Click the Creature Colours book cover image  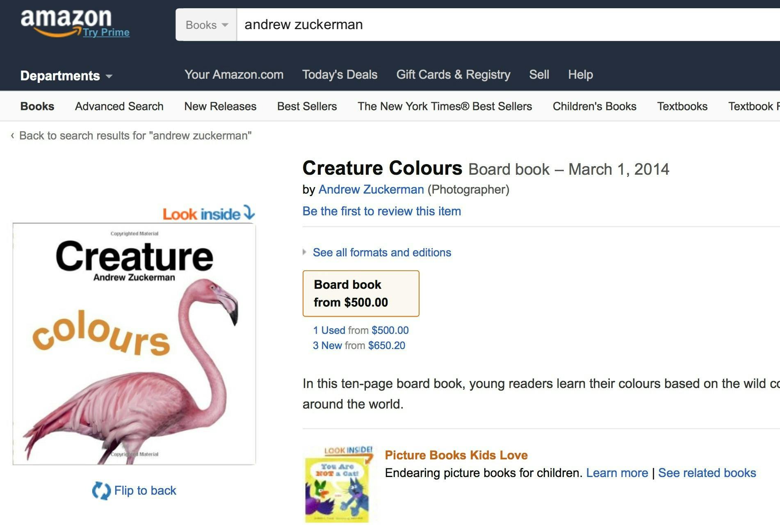134,344
